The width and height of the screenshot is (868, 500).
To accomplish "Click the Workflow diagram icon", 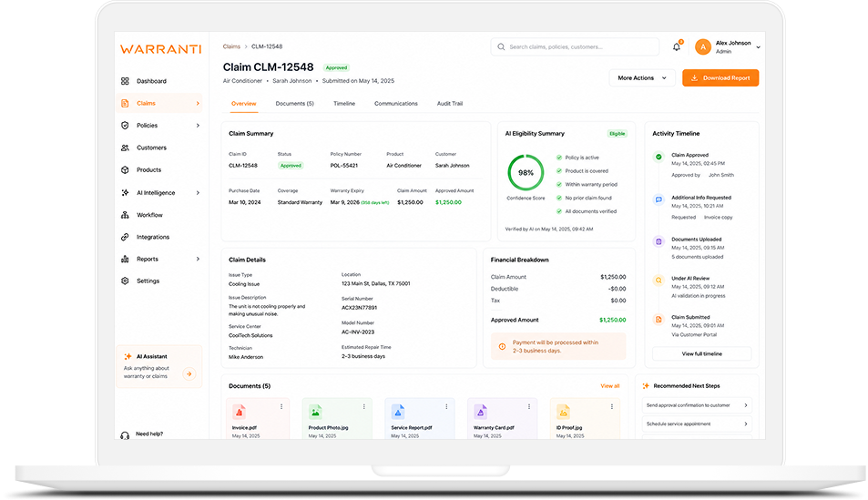I will [125, 215].
